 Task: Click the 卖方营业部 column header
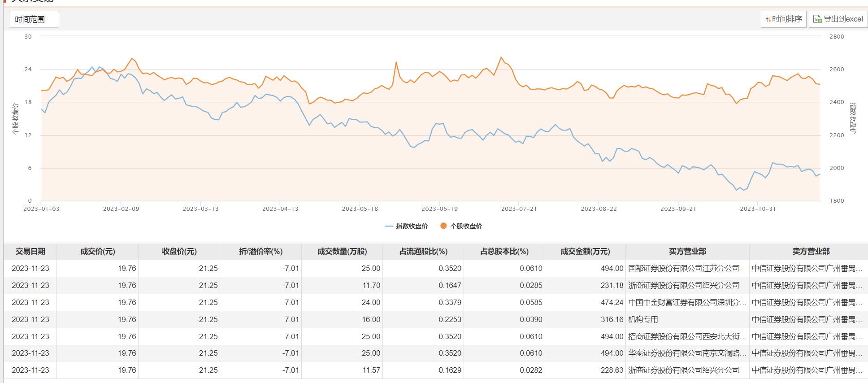pyautogui.click(x=811, y=252)
